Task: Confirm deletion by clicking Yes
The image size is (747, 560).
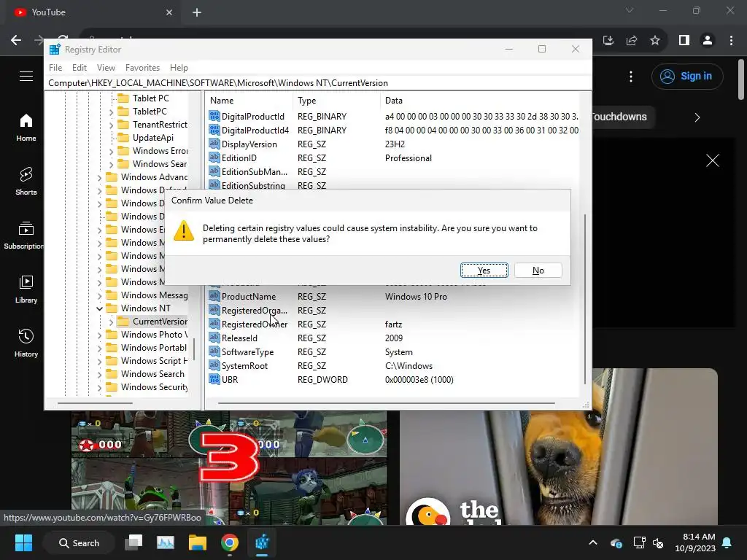Action: pyautogui.click(x=484, y=271)
